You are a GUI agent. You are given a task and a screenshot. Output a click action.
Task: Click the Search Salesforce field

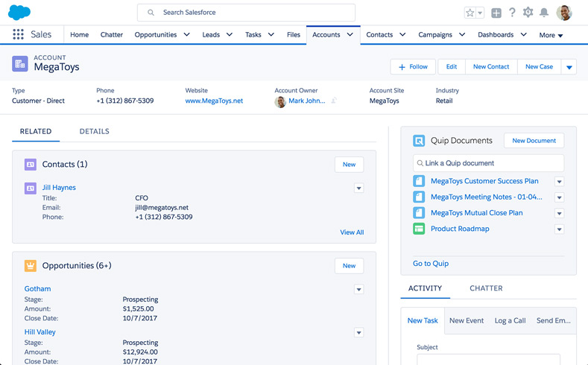(x=246, y=13)
